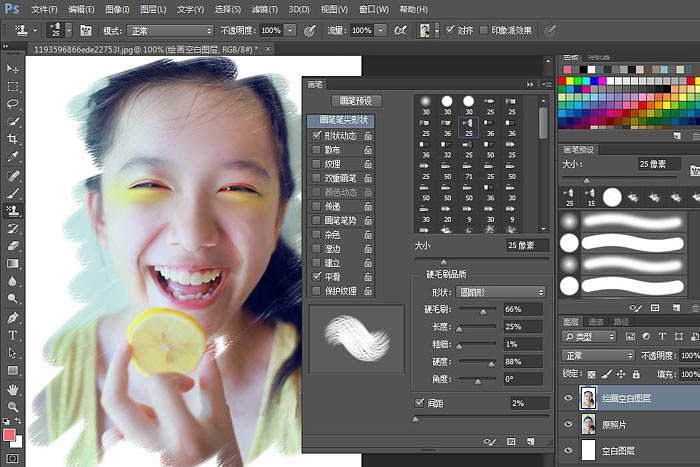This screenshot has width=700, height=467.
Task: Click the red foreground color swatch
Action: [x=10, y=436]
